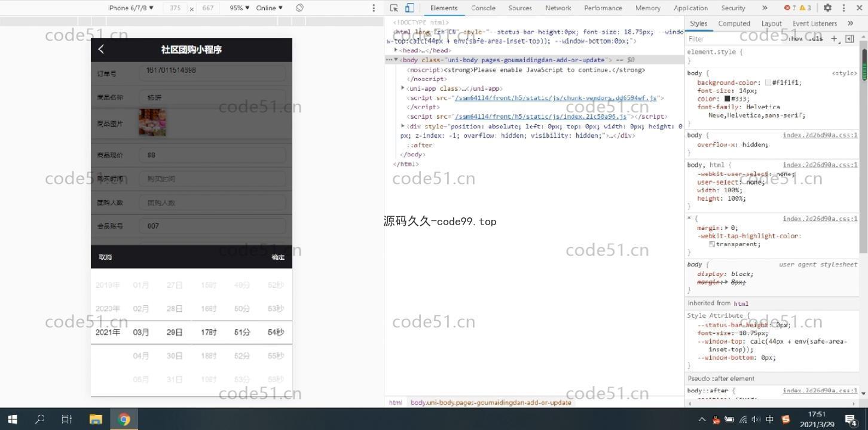Select the Event Listeners sidebar tab
The image size is (868, 430).
point(815,23)
